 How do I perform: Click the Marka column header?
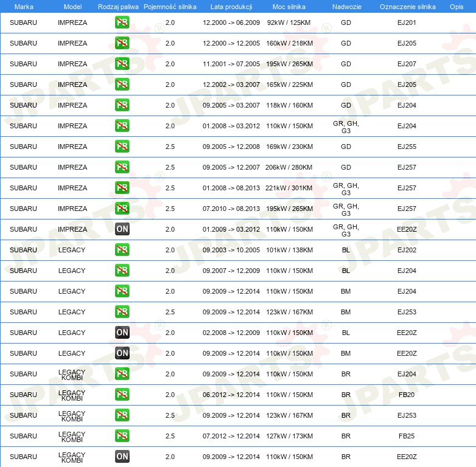[x=24, y=7]
